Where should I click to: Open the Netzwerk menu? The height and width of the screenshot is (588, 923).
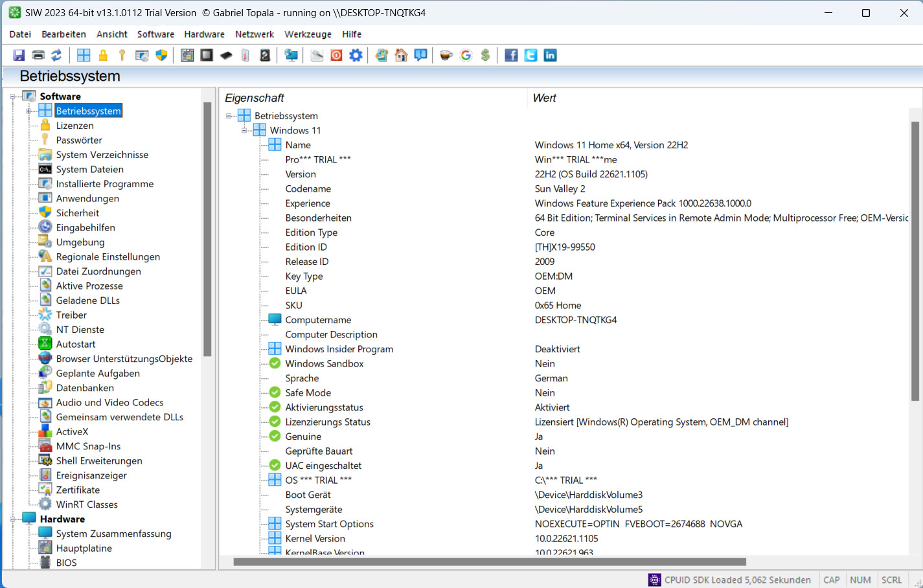(254, 34)
